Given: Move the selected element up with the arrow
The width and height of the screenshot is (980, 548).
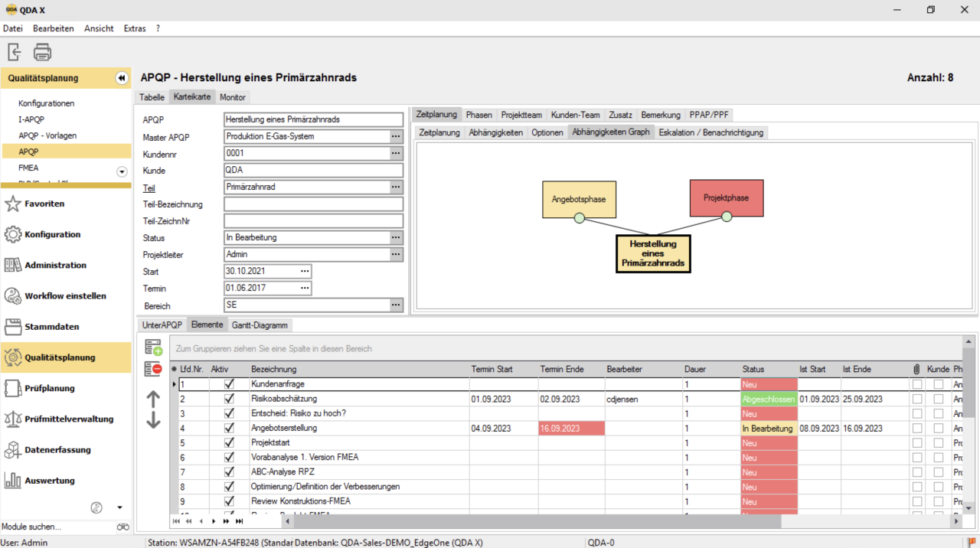Looking at the screenshot, I should [153, 400].
